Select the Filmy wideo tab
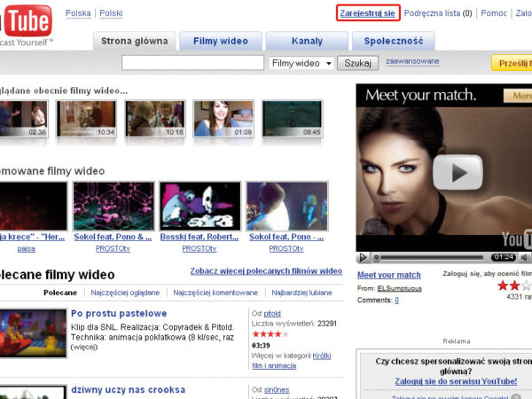The height and width of the screenshot is (399, 532). [x=220, y=41]
